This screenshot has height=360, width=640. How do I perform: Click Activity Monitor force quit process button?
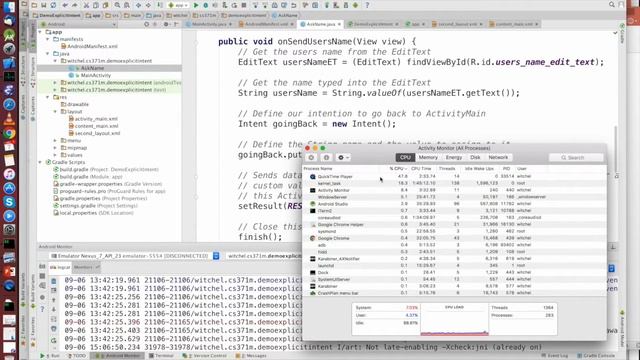(x=311, y=158)
